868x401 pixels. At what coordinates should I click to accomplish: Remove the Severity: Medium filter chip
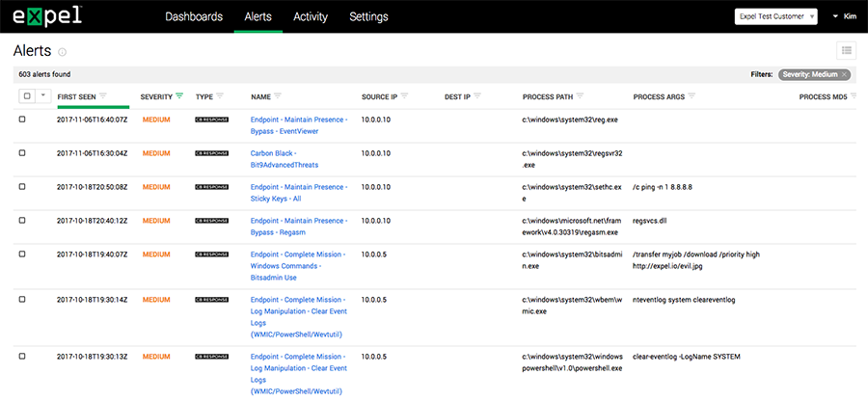(844, 74)
